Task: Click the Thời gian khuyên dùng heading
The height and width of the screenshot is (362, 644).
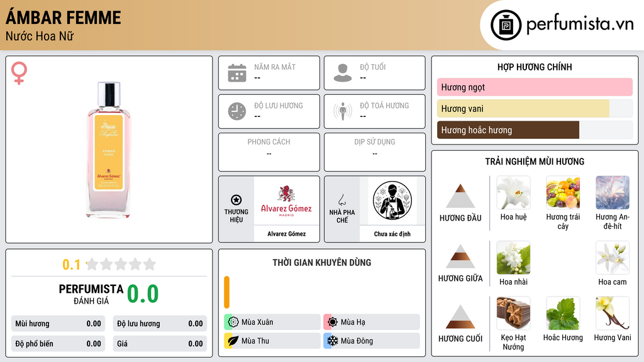Action: point(322,263)
